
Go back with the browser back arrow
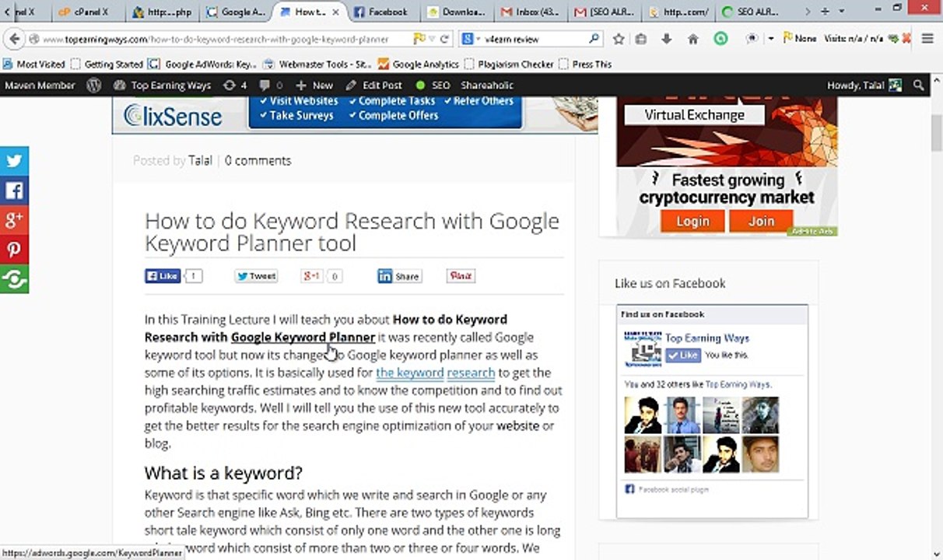(14, 39)
